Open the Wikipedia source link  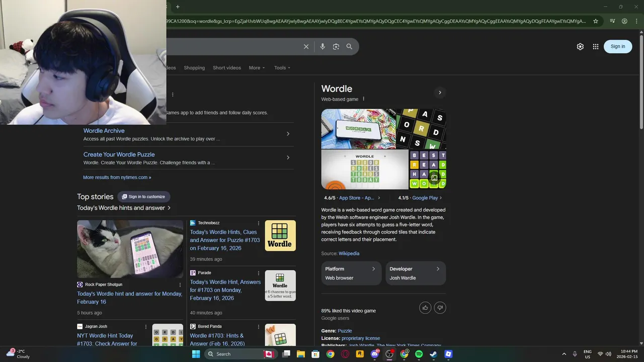pyautogui.click(x=349, y=253)
